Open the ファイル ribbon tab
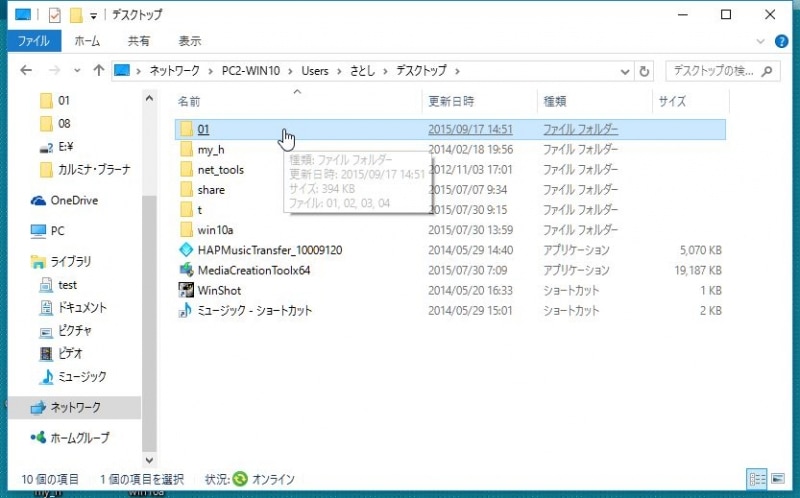800x498 pixels. 34,41
